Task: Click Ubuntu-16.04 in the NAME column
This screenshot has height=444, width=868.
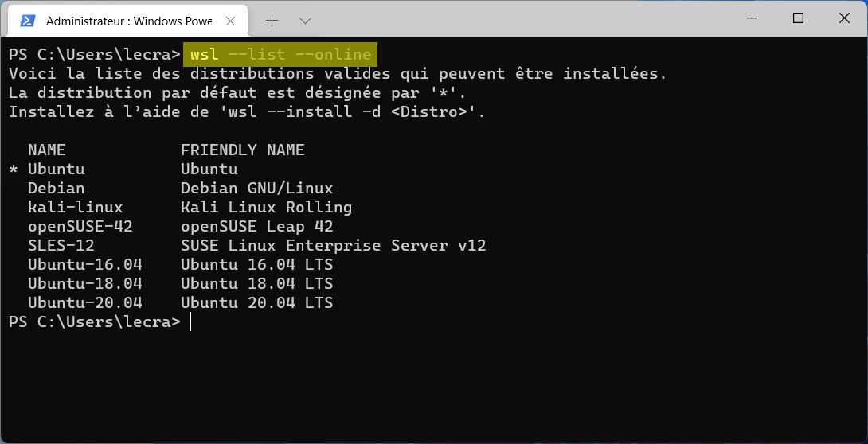Action: (x=84, y=264)
